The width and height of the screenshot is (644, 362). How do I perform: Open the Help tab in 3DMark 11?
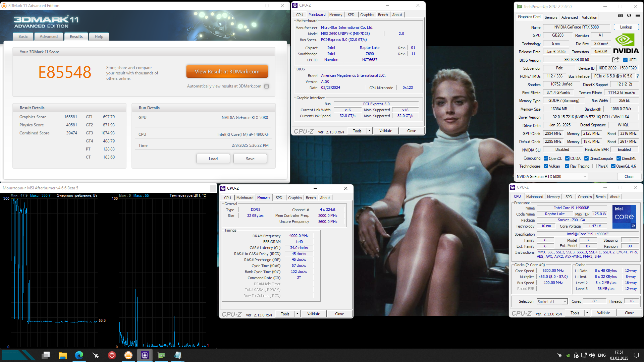point(99,37)
